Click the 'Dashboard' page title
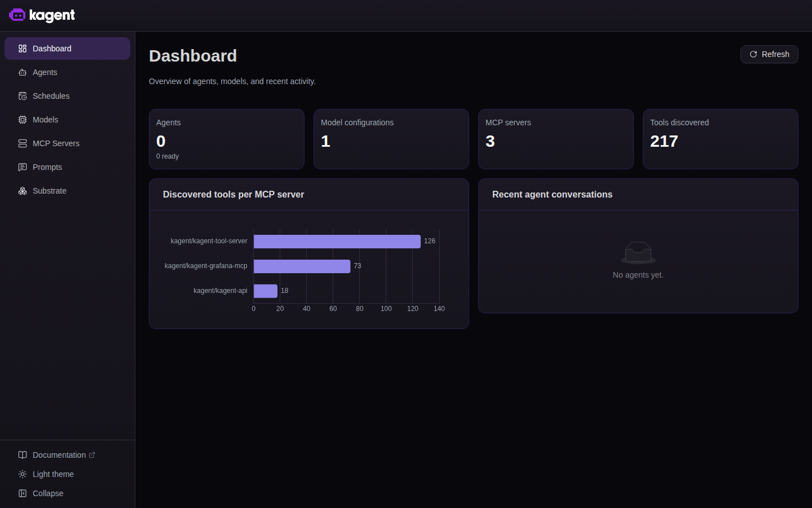 pos(193,56)
